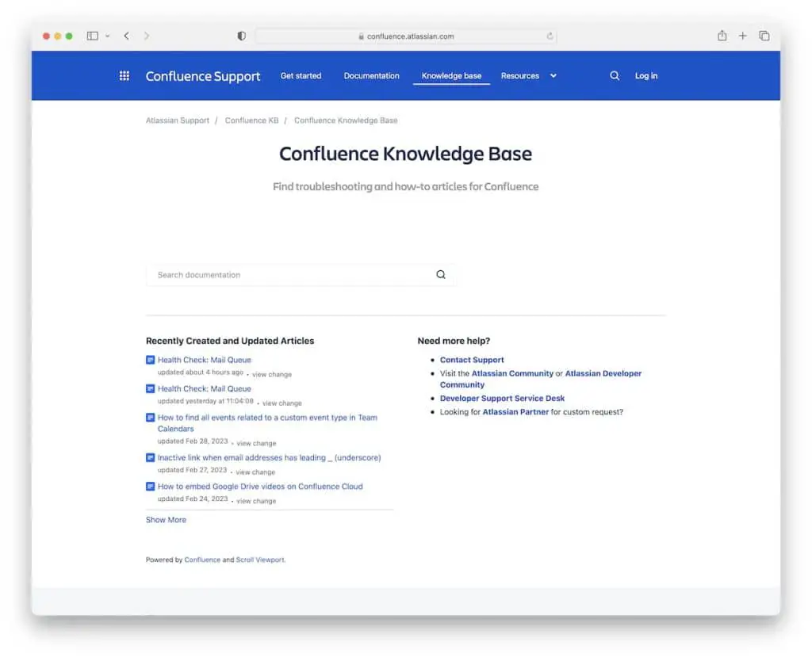
Task: Show Safari tab overview icon
Action: 764,36
